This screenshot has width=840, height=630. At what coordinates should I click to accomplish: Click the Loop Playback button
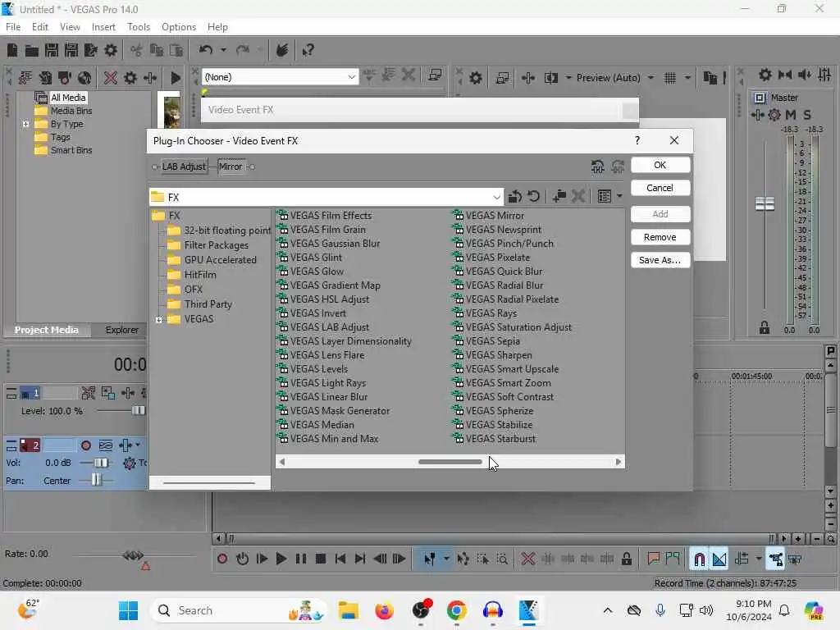[x=242, y=559]
